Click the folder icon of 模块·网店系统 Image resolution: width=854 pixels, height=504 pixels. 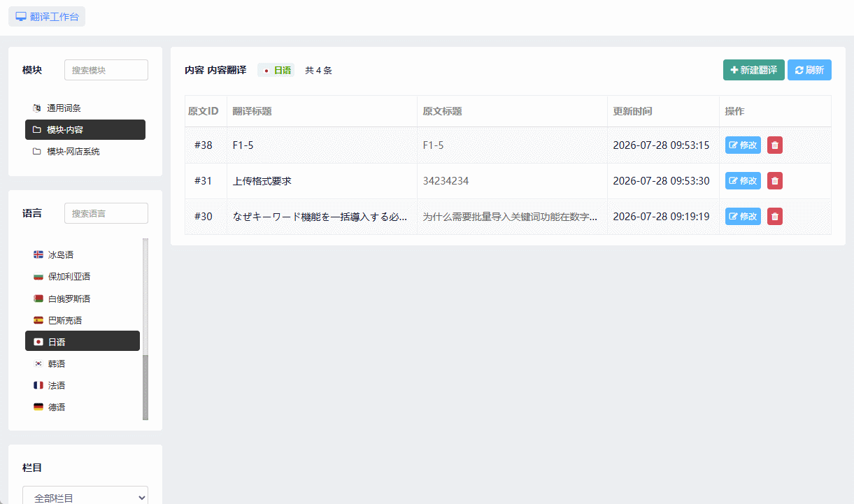coord(37,151)
